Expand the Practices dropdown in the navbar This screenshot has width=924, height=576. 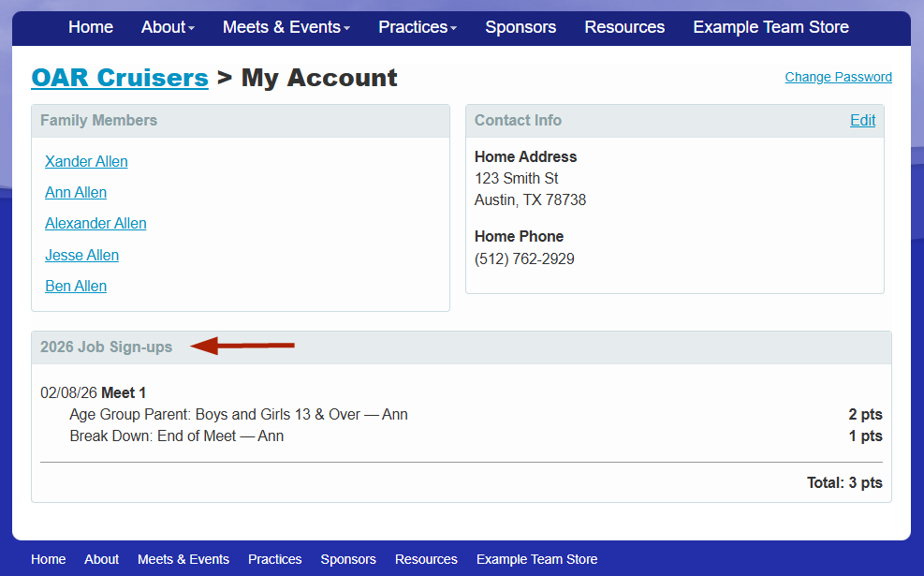click(416, 27)
